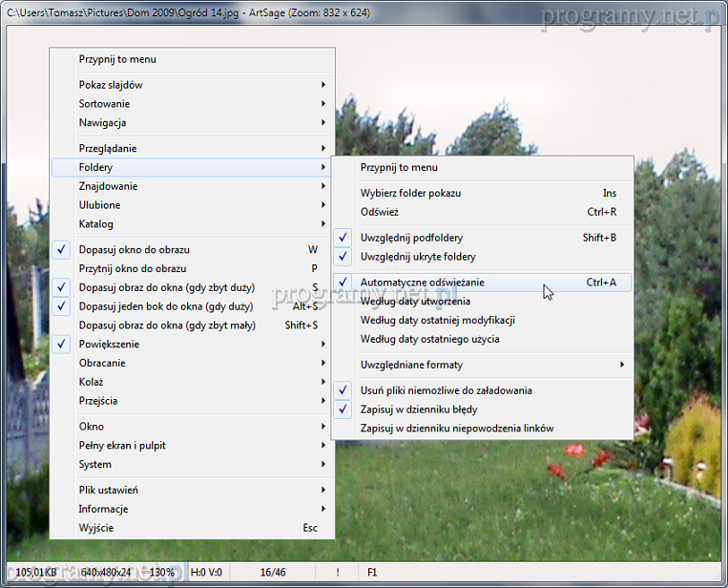Click the 16/46 image counter in status bar
Image resolution: width=728 pixels, height=588 pixels.
[273, 573]
